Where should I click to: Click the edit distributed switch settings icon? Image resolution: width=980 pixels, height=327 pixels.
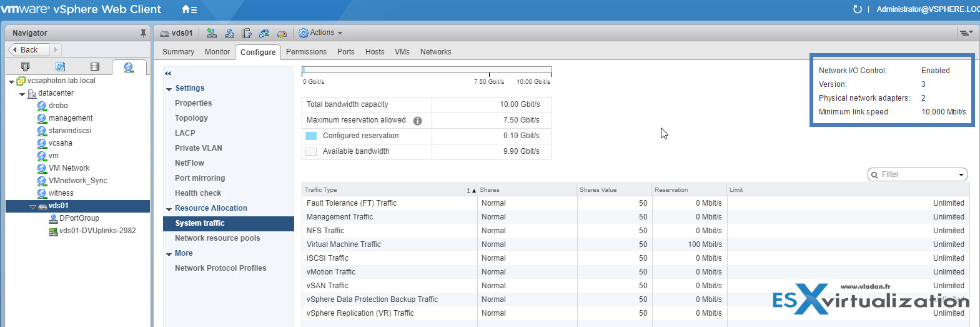[x=247, y=33]
